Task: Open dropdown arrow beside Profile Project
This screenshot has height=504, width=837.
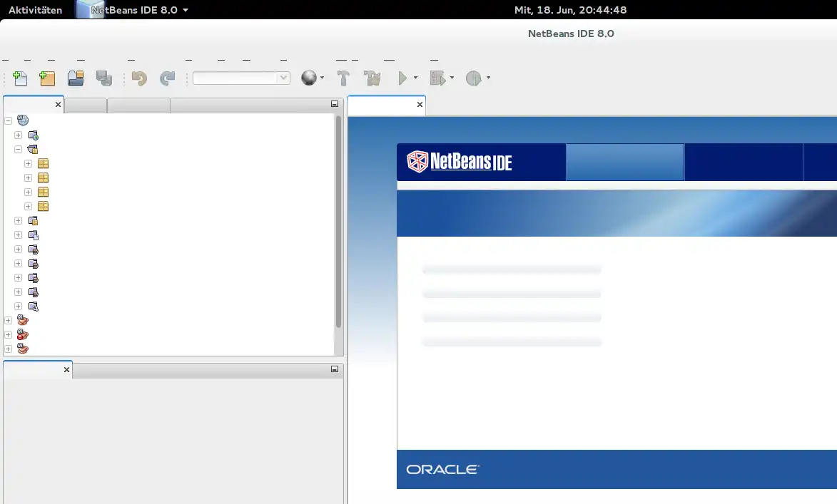Action: [x=488, y=78]
